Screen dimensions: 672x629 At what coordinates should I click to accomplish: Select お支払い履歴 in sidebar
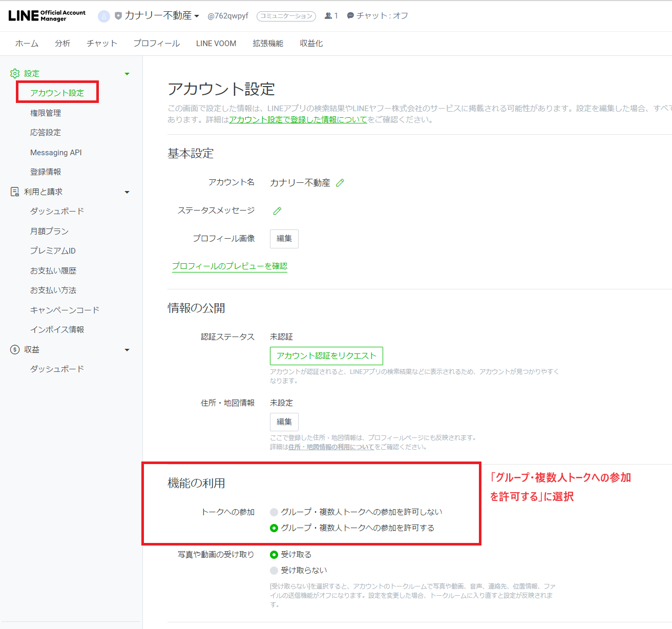(53, 271)
